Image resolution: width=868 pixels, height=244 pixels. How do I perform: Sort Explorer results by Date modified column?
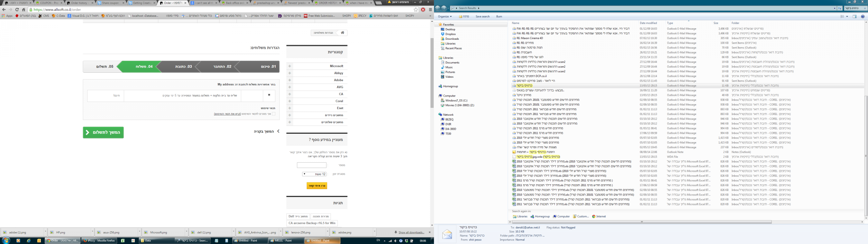648,23
